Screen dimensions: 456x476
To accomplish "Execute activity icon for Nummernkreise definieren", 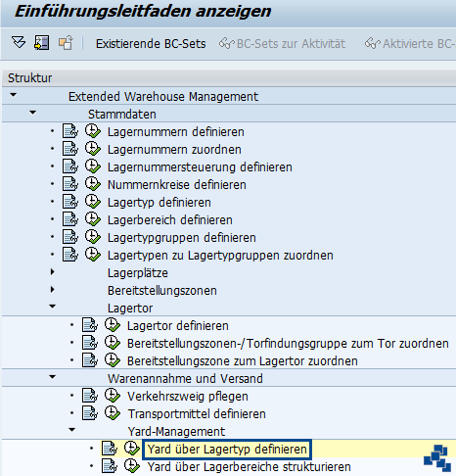I will 93,184.
